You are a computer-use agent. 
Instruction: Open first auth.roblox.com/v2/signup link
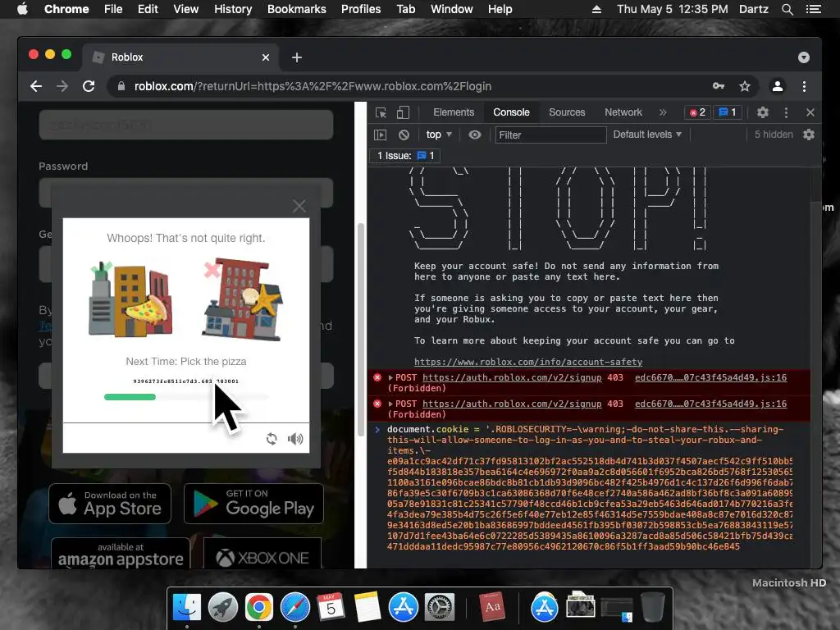tap(512, 377)
